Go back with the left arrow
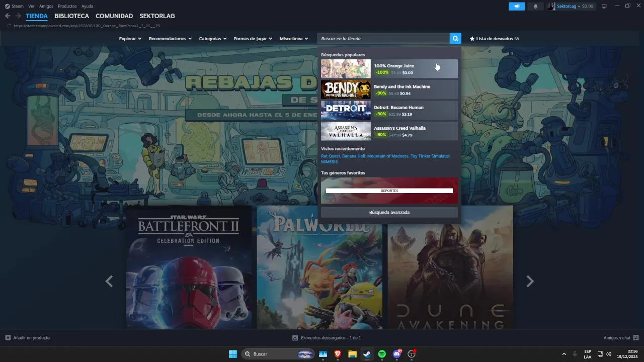Screen dimensions: 644x362 (8, 16)
